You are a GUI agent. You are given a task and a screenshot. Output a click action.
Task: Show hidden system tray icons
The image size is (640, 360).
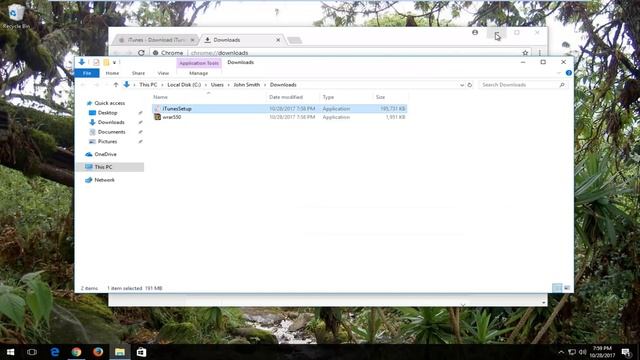pyautogui.click(x=561, y=352)
